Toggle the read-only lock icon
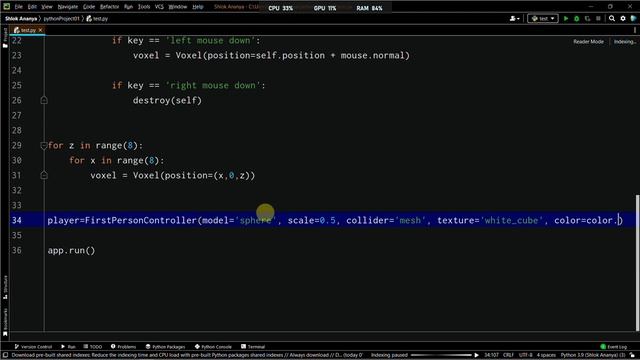The image size is (640, 360). point(632,355)
